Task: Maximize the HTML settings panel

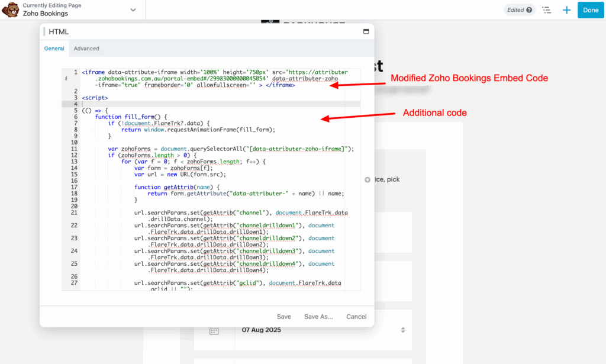Action: tap(366, 32)
